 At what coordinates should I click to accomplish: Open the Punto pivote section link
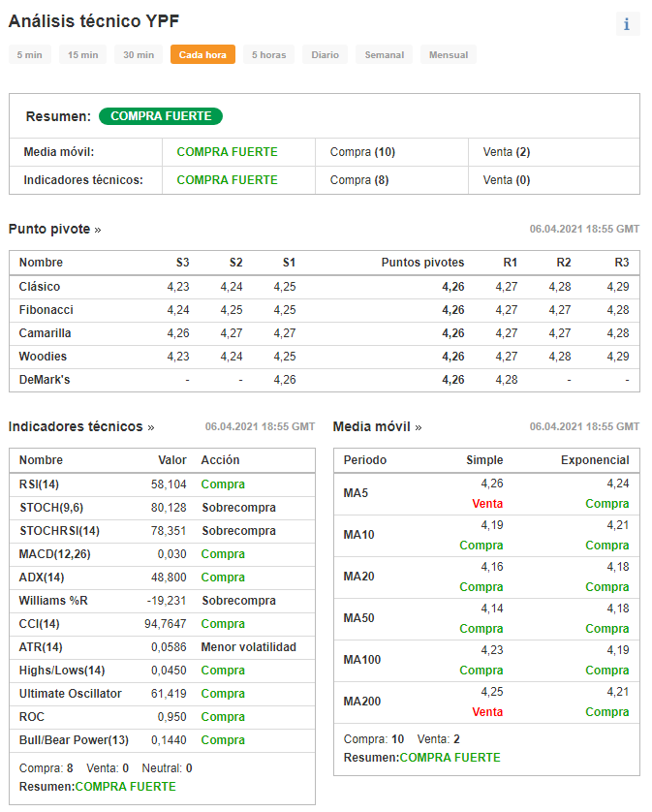point(55,229)
